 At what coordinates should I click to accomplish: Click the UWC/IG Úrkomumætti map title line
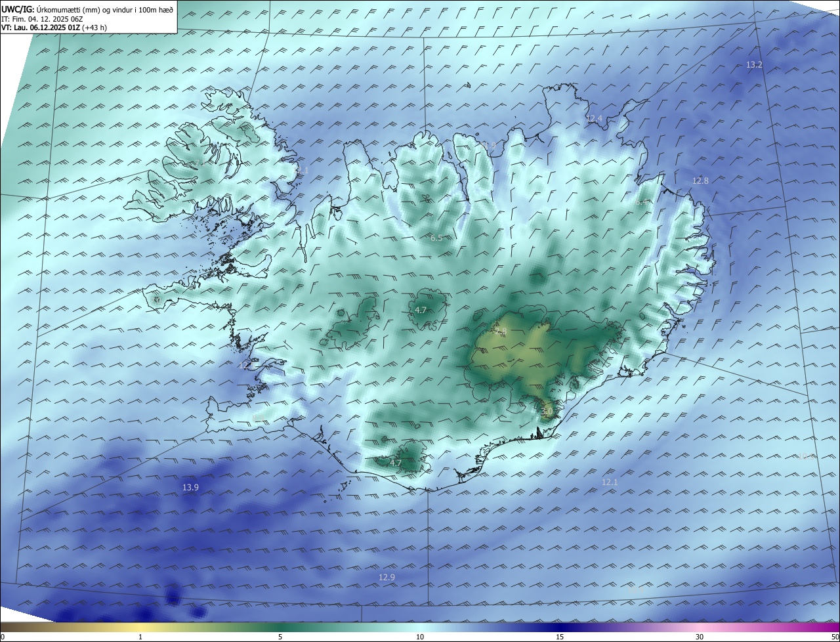tap(87, 9)
